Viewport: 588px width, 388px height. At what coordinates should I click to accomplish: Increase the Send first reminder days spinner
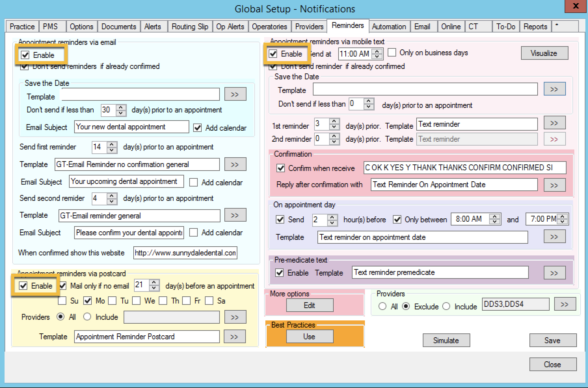click(x=112, y=144)
